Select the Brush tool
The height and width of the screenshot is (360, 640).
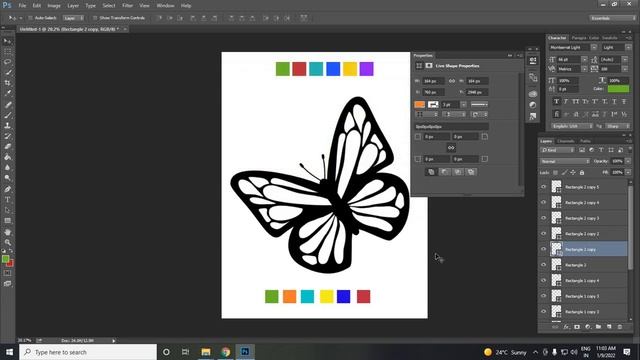pyautogui.click(x=7, y=115)
